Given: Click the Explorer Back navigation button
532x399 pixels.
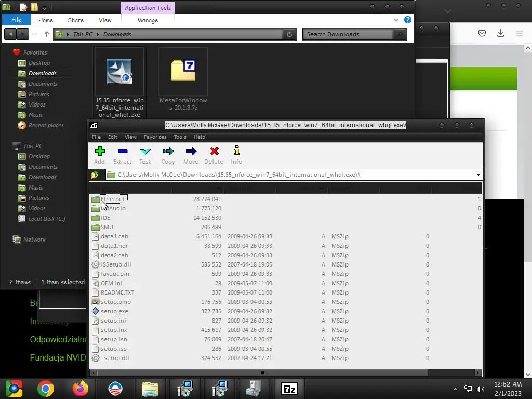Looking at the screenshot, I should click(x=10, y=34).
